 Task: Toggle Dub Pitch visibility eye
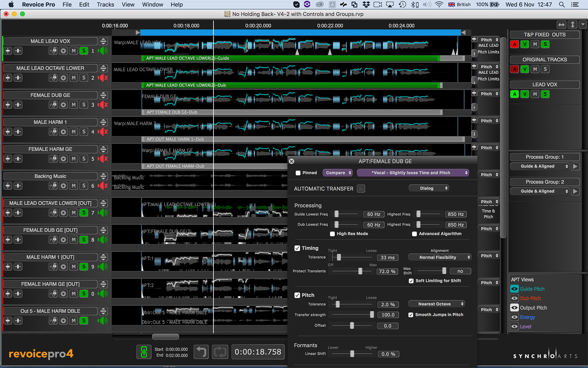[x=514, y=298]
